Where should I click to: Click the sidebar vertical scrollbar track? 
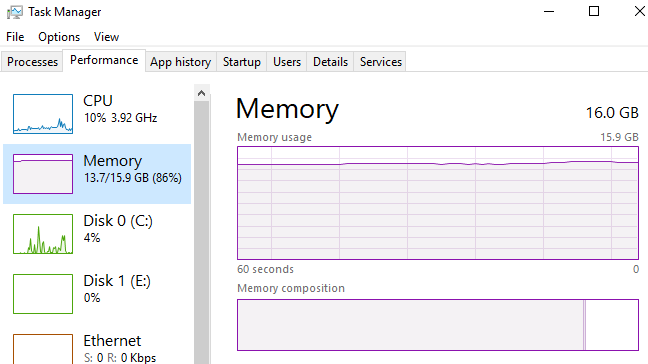202,232
